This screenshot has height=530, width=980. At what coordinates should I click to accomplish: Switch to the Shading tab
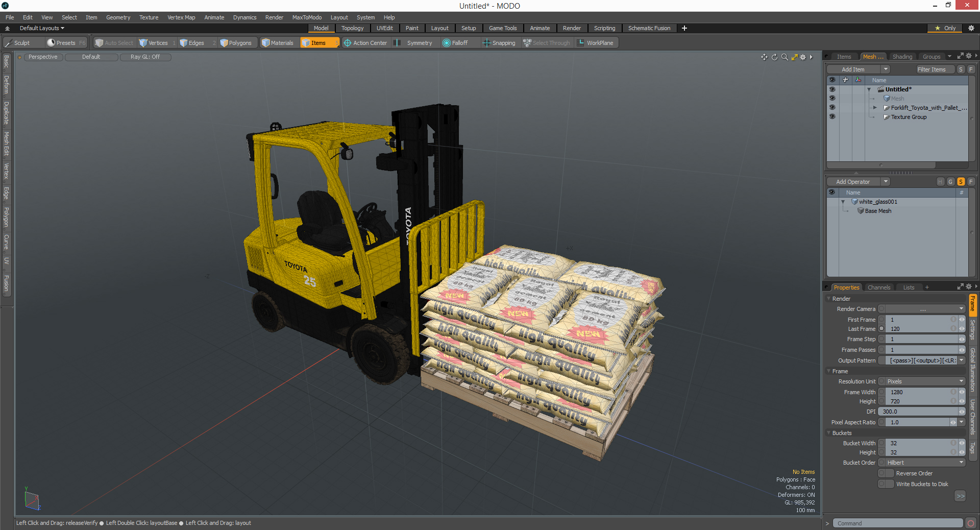coord(902,57)
